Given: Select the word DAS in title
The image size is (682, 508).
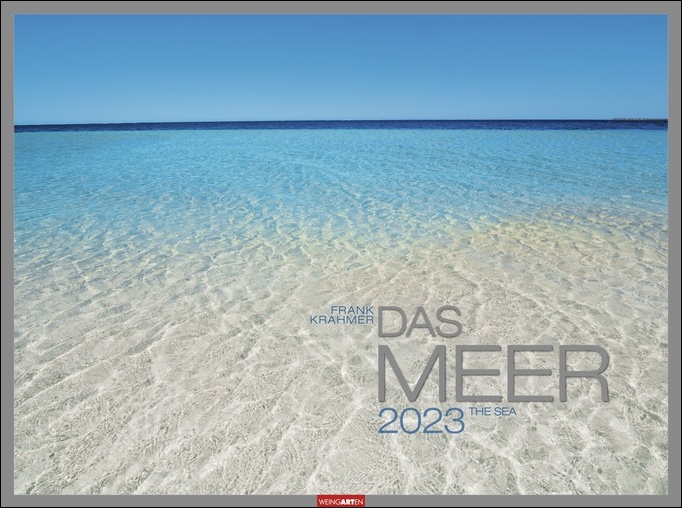Looking at the screenshot, I should 421,321.
